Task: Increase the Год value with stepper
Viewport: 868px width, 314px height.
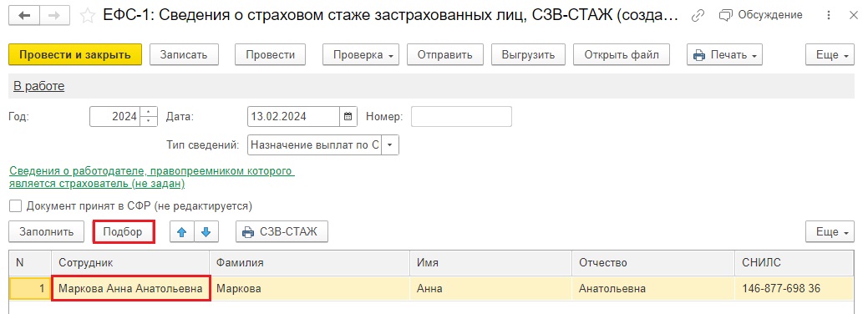Action: click(149, 112)
